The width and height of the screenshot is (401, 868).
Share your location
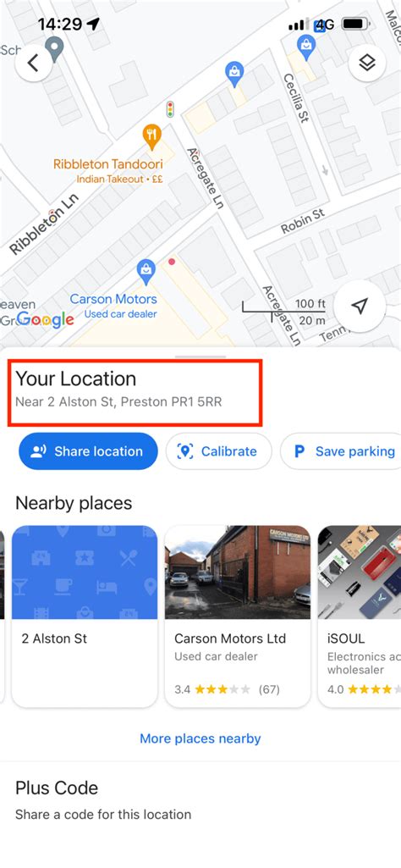pyautogui.click(x=89, y=451)
